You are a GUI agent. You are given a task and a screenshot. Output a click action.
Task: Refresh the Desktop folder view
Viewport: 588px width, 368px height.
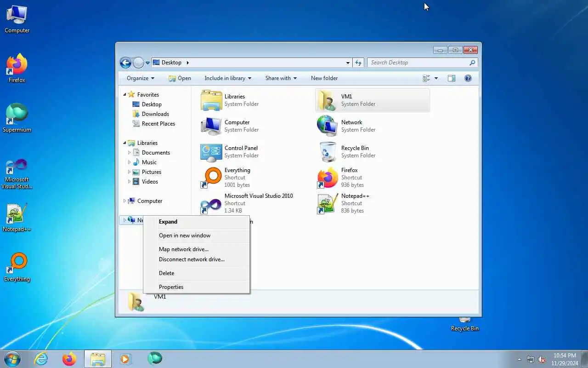pyautogui.click(x=358, y=63)
